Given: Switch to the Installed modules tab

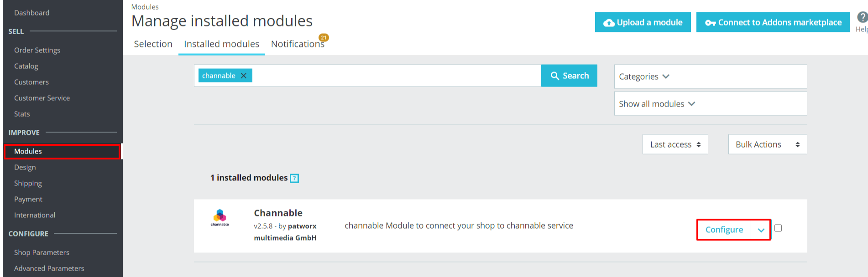Looking at the screenshot, I should (221, 44).
